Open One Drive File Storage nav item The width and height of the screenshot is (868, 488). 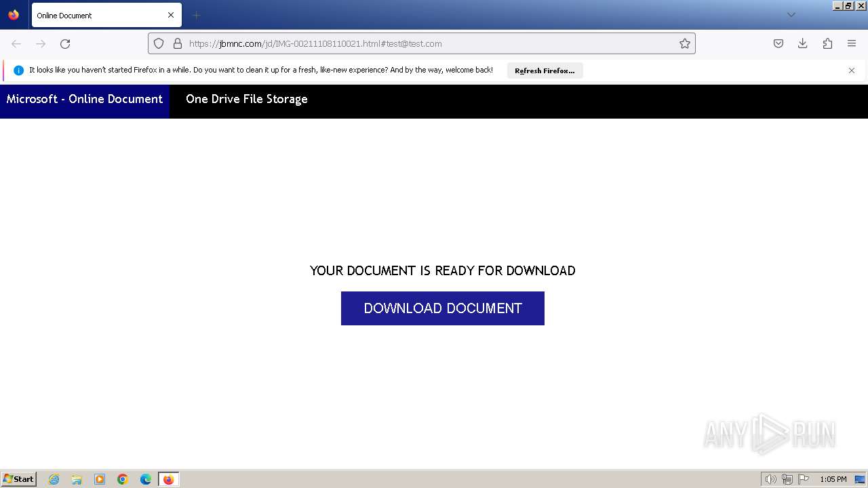247,100
